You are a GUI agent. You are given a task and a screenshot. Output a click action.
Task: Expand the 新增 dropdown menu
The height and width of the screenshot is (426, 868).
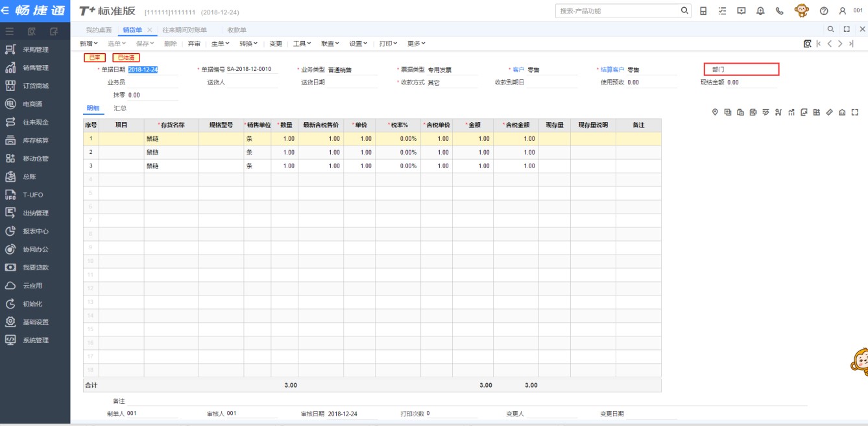pos(89,44)
